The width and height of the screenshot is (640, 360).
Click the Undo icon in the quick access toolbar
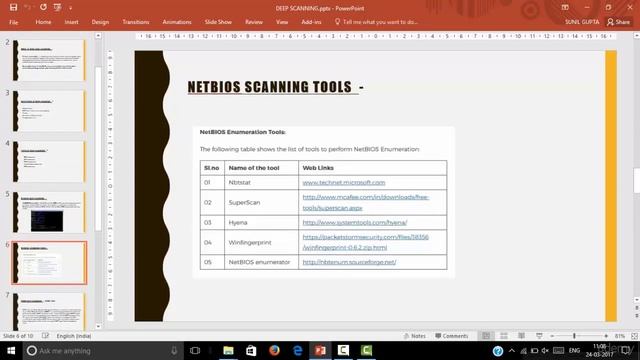(28, 7)
